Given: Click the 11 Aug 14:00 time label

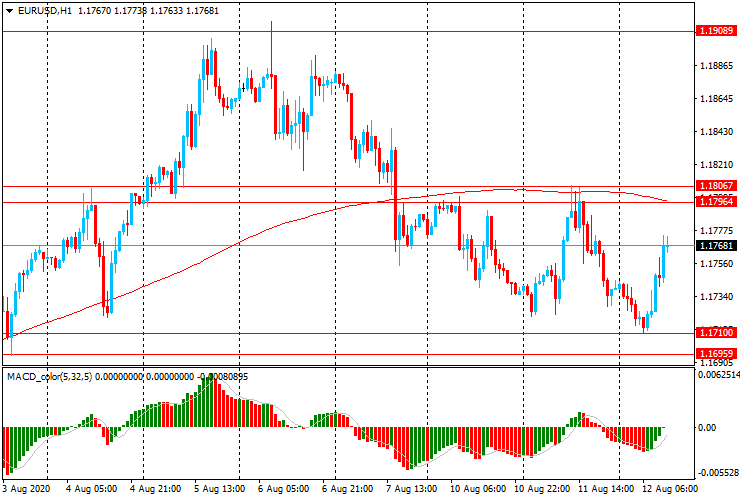Looking at the screenshot, I should [606, 489].
